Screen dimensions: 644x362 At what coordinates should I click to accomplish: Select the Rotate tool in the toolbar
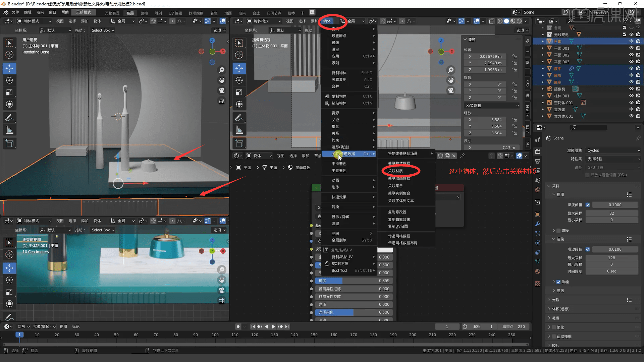click(x=9, y=80)
